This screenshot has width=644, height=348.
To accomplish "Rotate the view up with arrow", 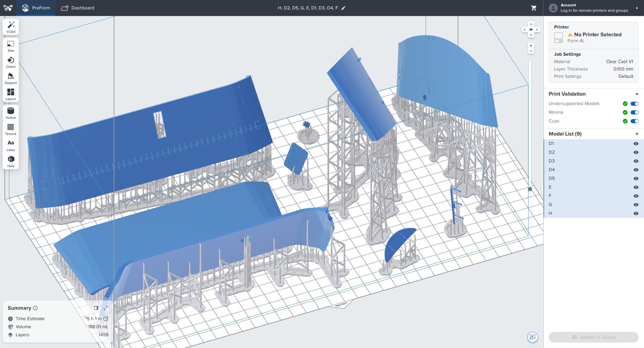I will tap(531, 24).
